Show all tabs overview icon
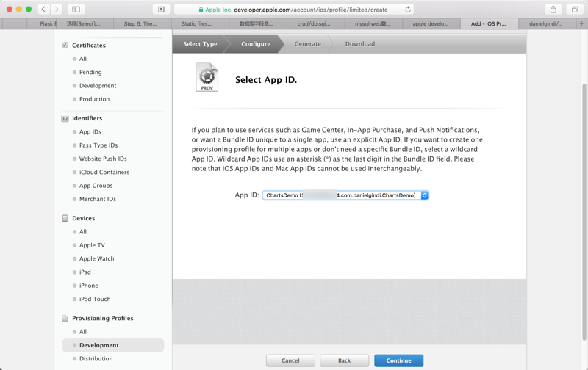 pyautogui.click(x=575, y=10)
